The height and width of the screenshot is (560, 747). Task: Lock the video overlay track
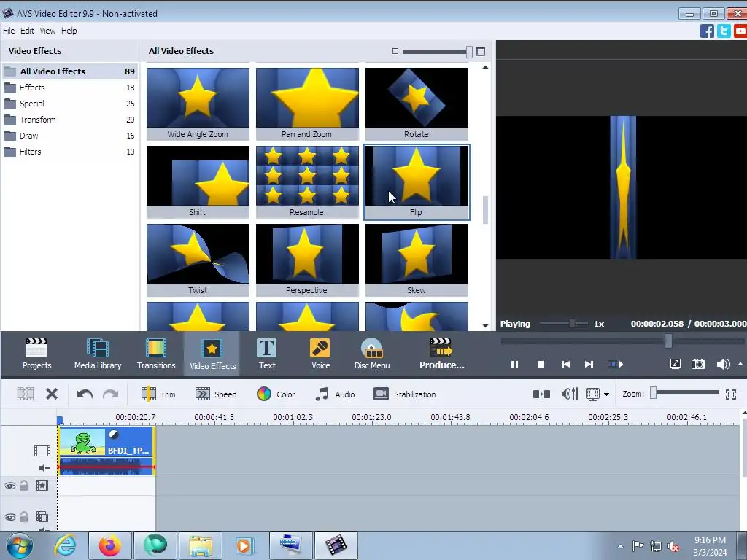pos(24,517)
